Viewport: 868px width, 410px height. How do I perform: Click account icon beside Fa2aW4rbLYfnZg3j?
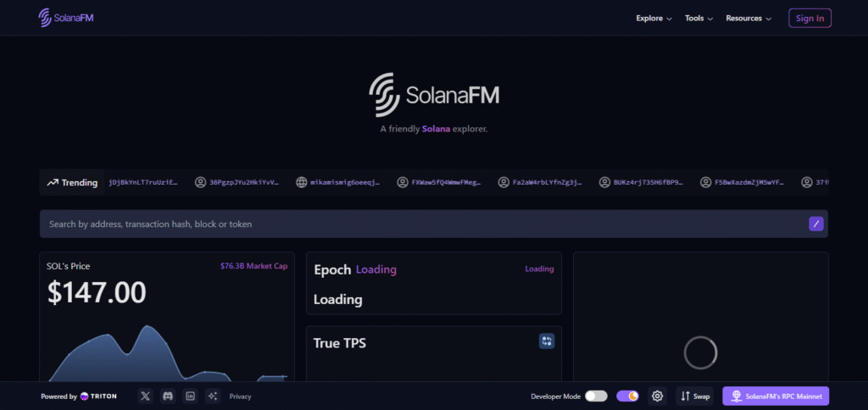coord(504,182)
